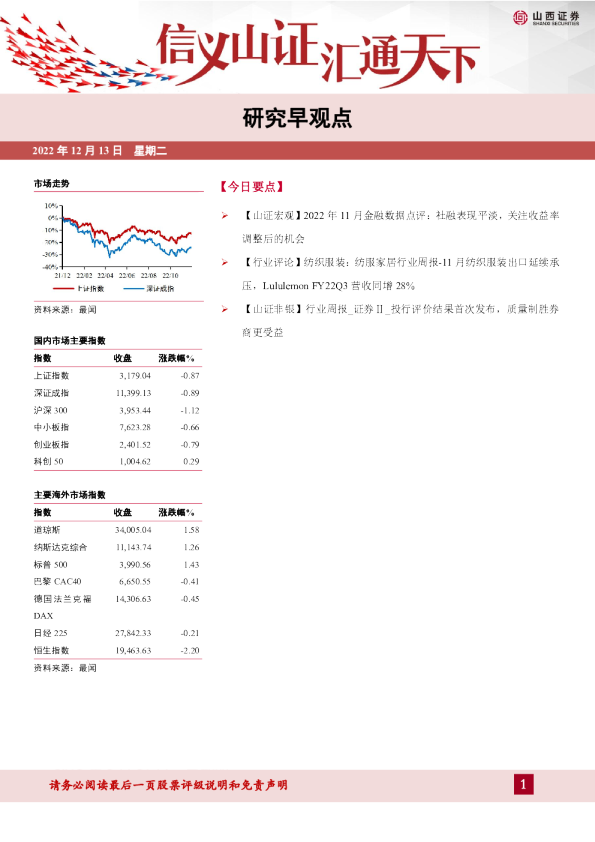
Task: Click the disclaimer text in the footer
Action: coord(169,785)
